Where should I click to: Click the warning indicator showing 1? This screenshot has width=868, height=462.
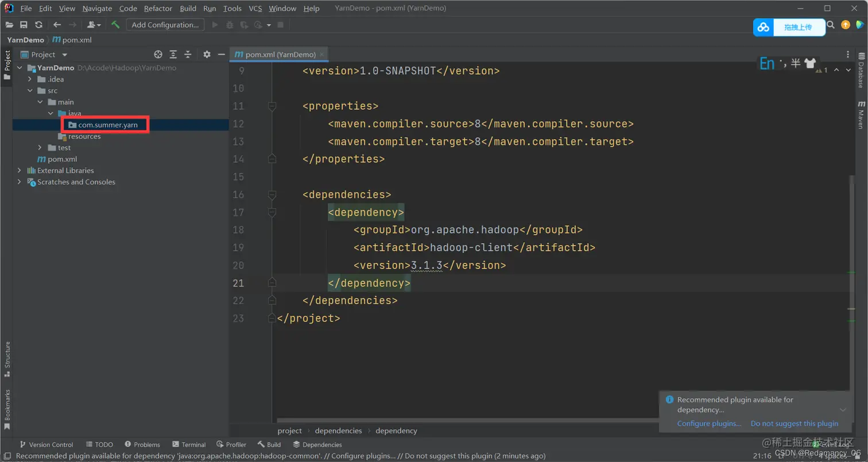821,70
